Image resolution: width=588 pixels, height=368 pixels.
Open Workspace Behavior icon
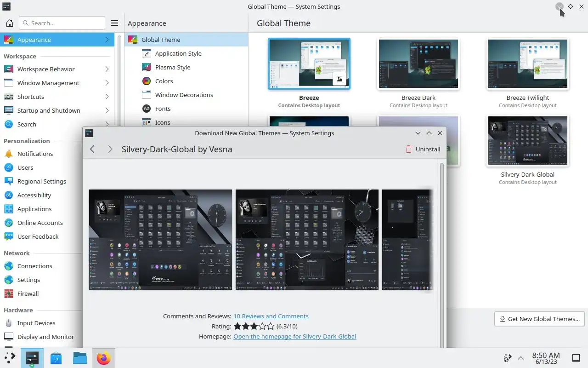pos(9,69)
